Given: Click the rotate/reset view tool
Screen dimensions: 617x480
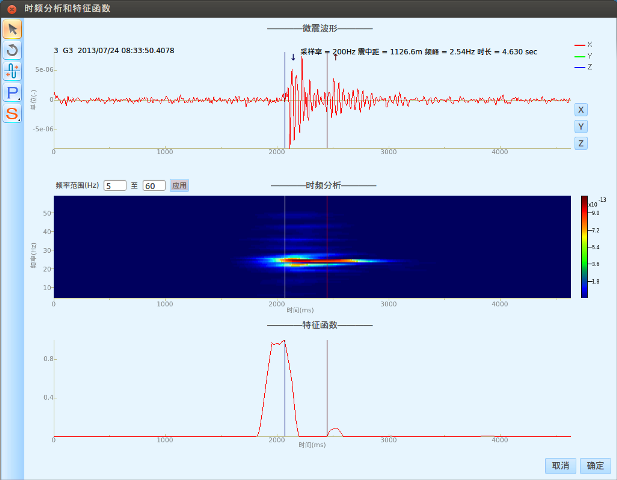Looking at the screenshot, I should pos(12,49).
